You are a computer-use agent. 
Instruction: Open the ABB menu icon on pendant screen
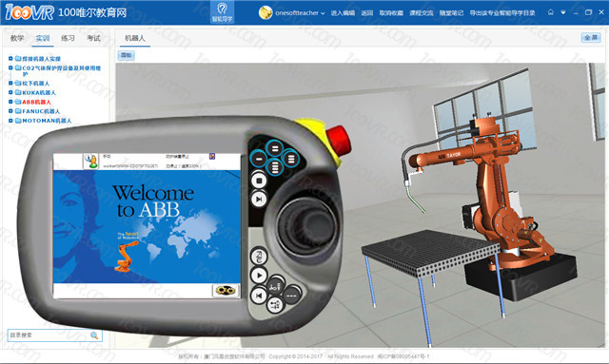[x=91, y=161]
